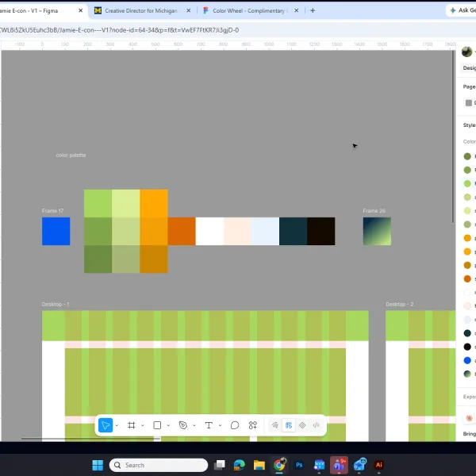Focus the browser address bar URL

(119, 30)
